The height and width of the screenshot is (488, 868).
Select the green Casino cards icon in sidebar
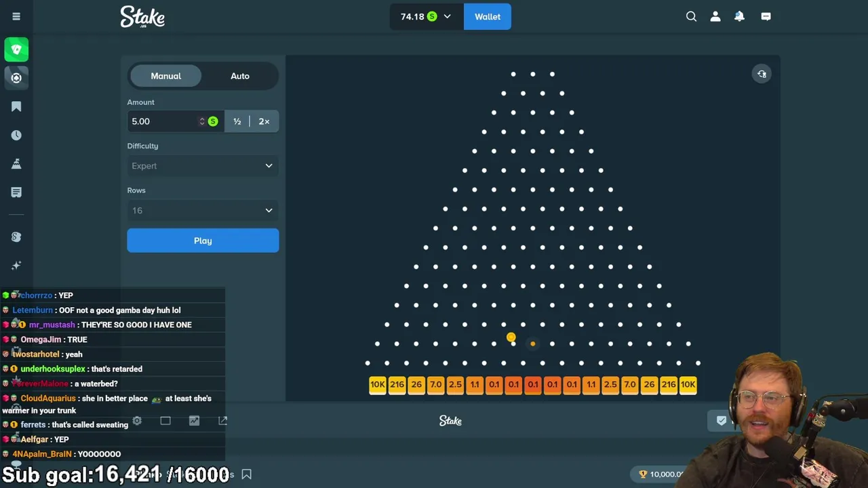click(x=16, y=49)
